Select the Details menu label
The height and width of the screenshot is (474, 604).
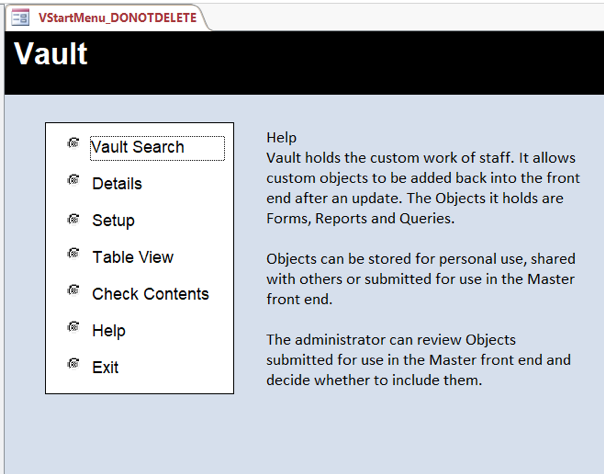117,184
